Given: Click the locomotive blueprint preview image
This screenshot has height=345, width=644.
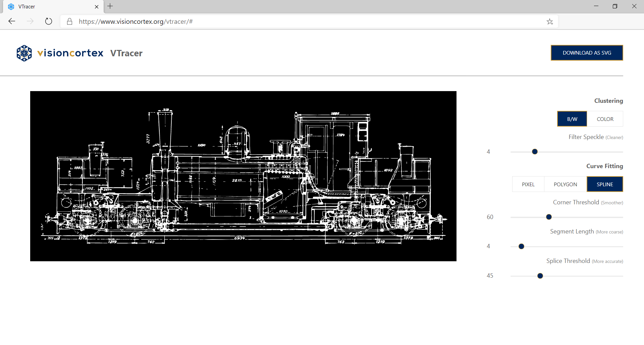Looking at the screenshot, I should [x=243, y=176].
